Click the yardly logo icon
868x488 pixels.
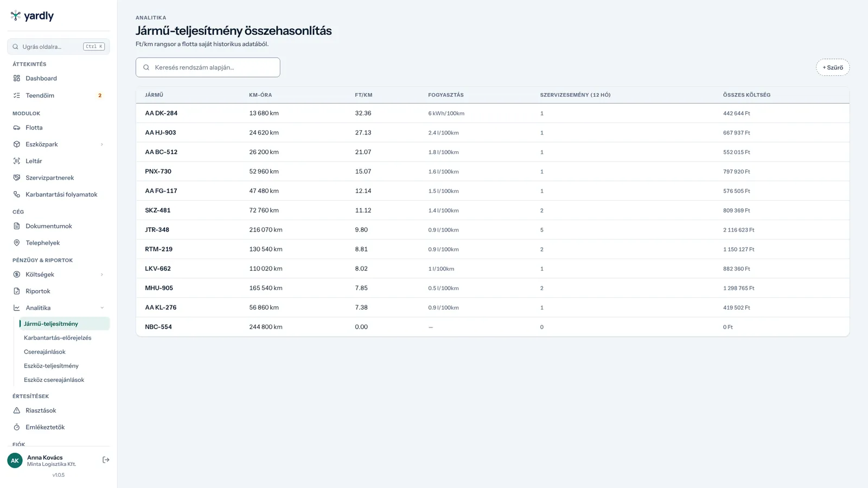tap(16, 16)
